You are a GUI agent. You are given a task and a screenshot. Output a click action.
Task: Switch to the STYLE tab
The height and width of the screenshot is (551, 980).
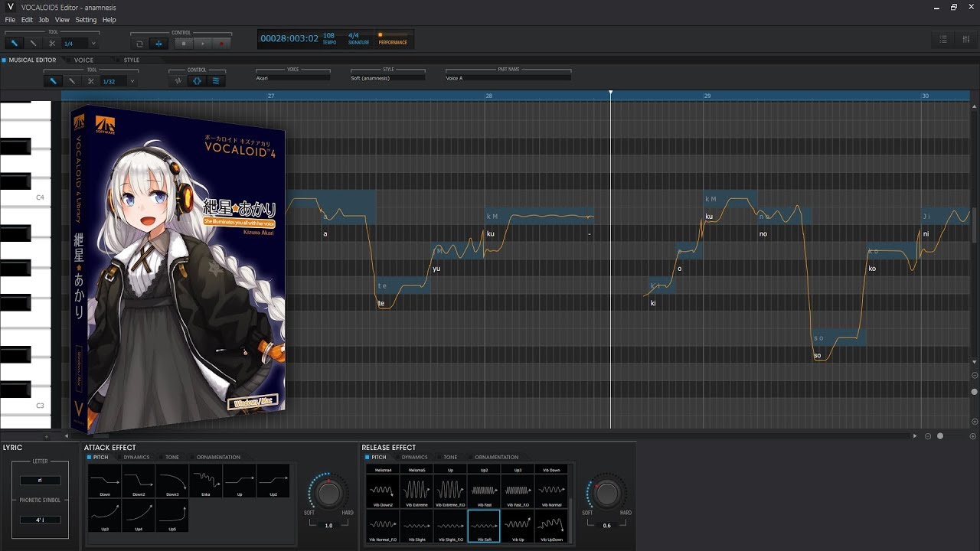[132, 60]
